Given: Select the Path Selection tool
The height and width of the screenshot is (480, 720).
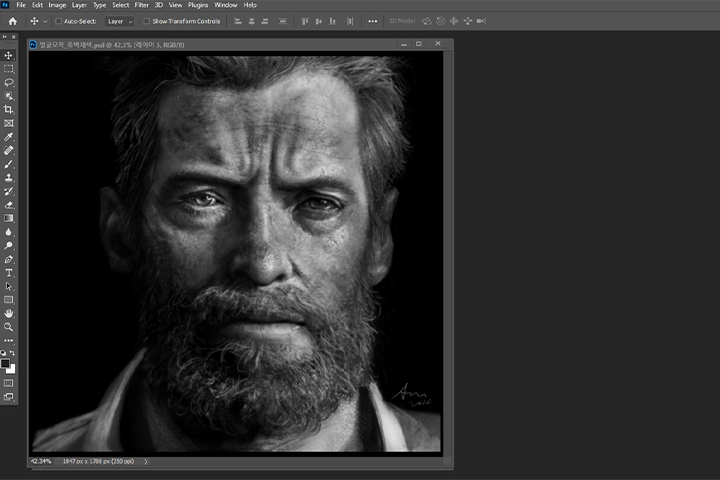Looking at the screenshot, I should pos(9,286).
